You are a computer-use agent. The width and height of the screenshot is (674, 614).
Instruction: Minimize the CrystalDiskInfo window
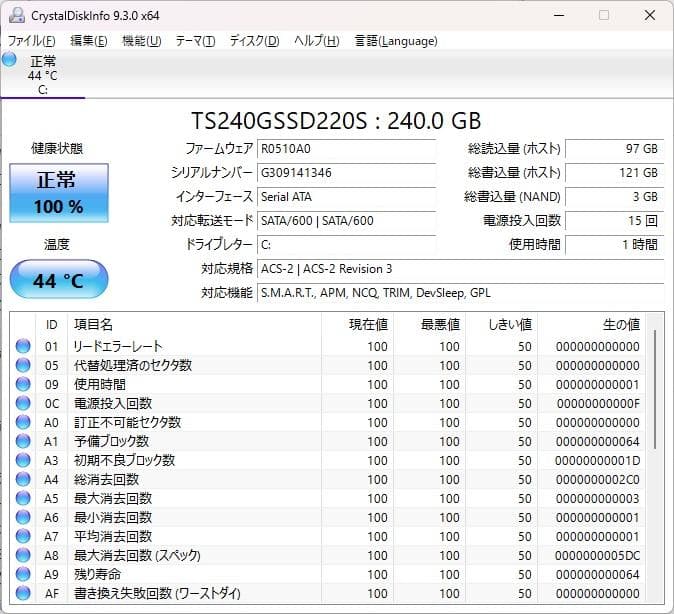pyautogui.click(x=559, y=15)
